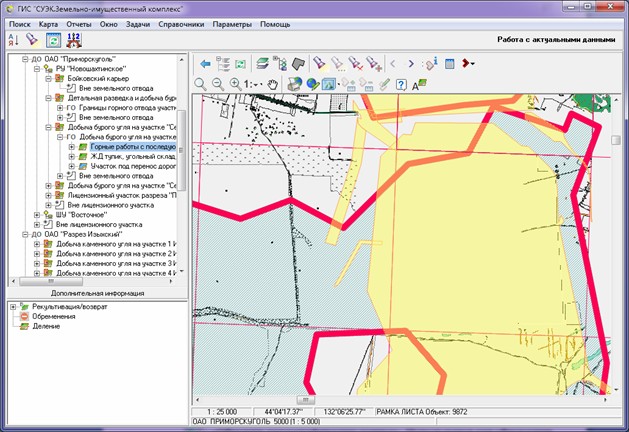Open the Справочники menu
This screenshot has height=432, width=629.
(181, 22)
